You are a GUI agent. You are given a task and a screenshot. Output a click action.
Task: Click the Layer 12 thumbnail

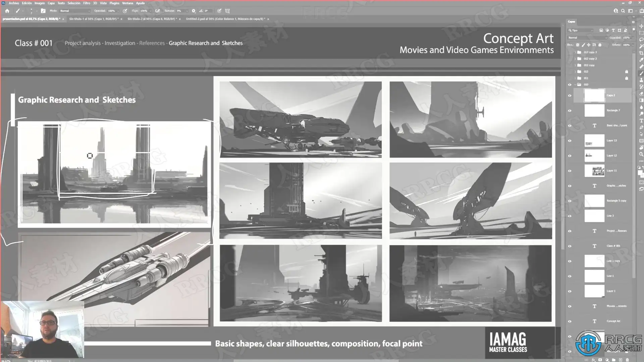[x=594, y=156]
